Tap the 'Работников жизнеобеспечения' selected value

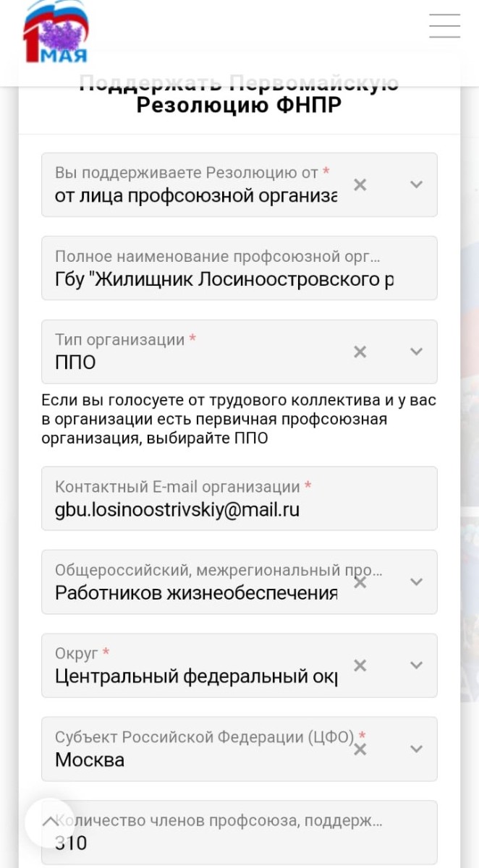point(196,593)
